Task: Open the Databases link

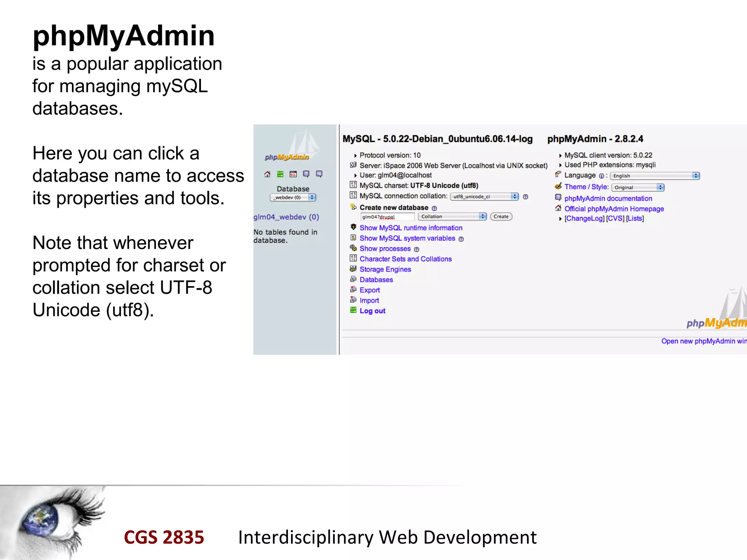Action: click(x=376, y=280)
